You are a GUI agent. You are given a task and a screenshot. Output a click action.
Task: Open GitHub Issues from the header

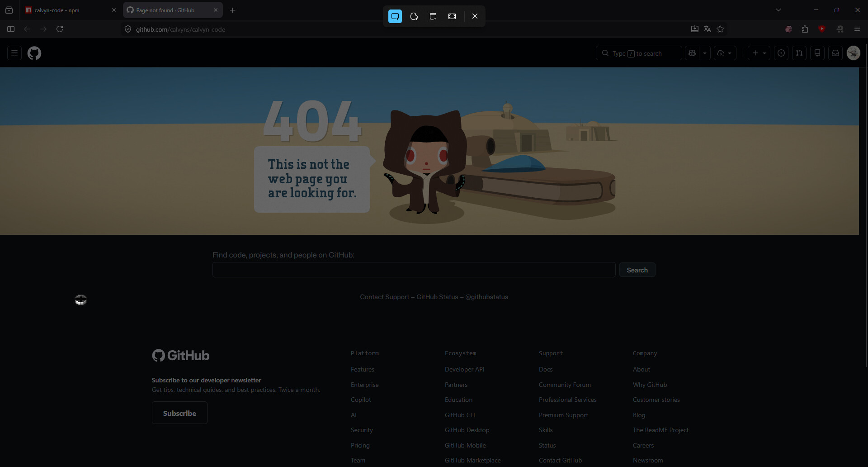click(781, 53)
